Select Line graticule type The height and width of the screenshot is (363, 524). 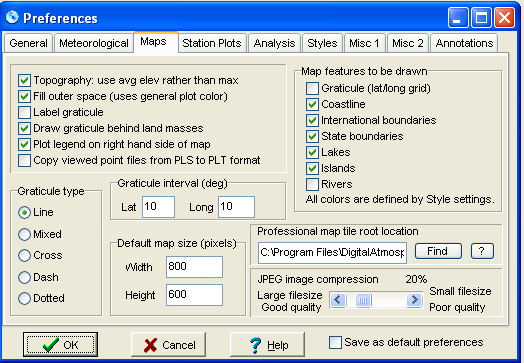pos(24,213)
